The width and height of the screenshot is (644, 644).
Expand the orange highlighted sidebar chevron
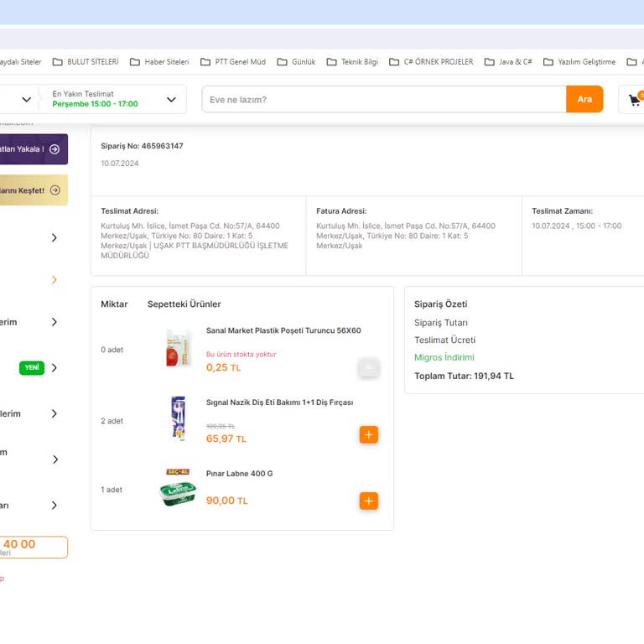tap(55, 280)
